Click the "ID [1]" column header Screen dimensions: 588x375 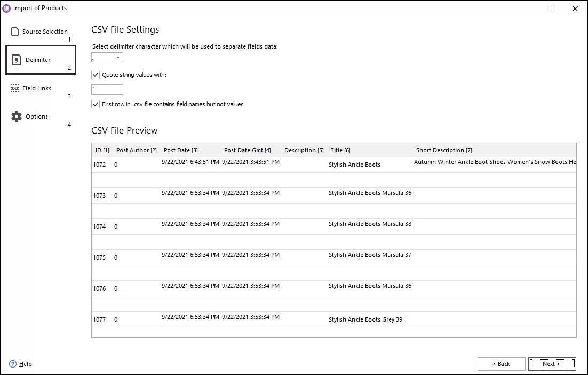tap(102, 150)
